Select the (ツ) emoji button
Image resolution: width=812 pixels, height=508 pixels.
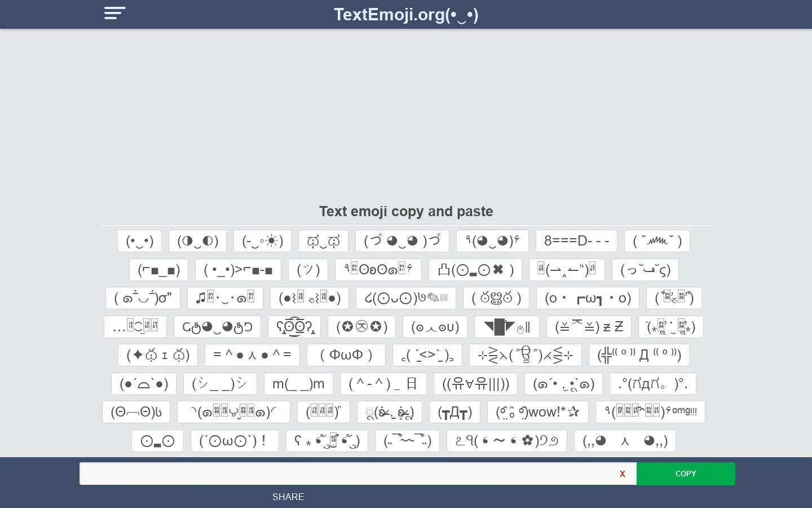pos(308,270)
